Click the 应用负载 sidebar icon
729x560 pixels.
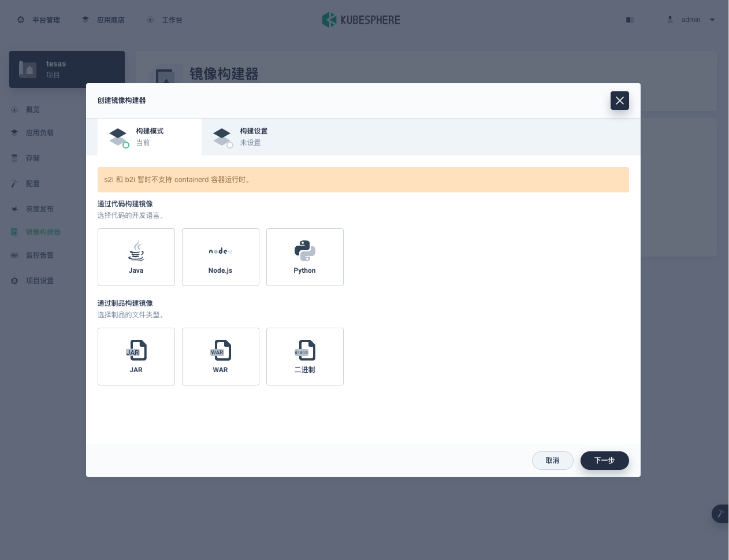tap(14, 133)
